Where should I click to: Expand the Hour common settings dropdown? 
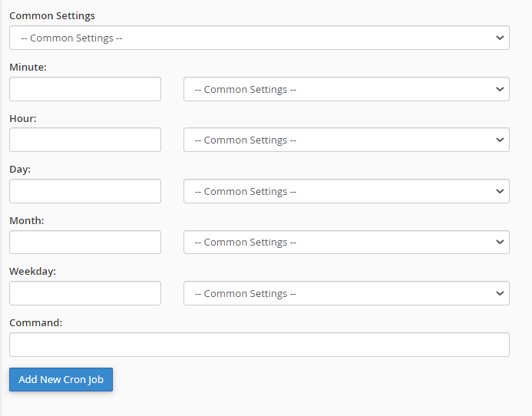click(346, 140)
